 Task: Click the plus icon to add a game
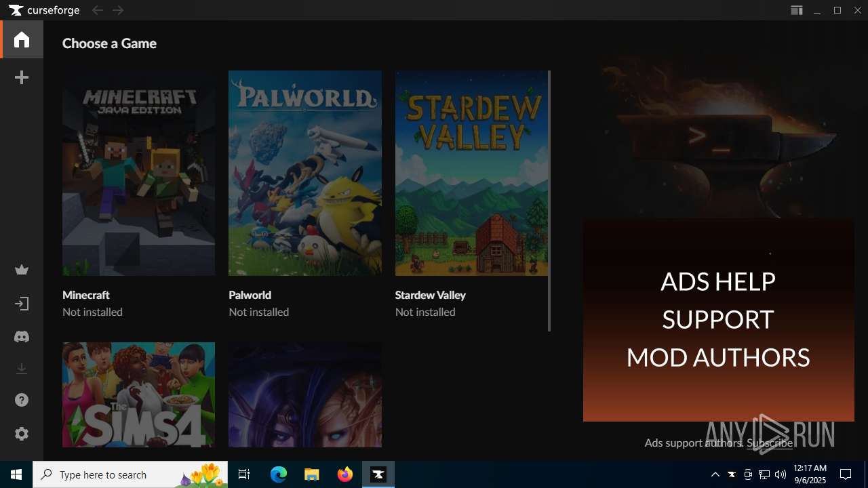tap(22, 78)
